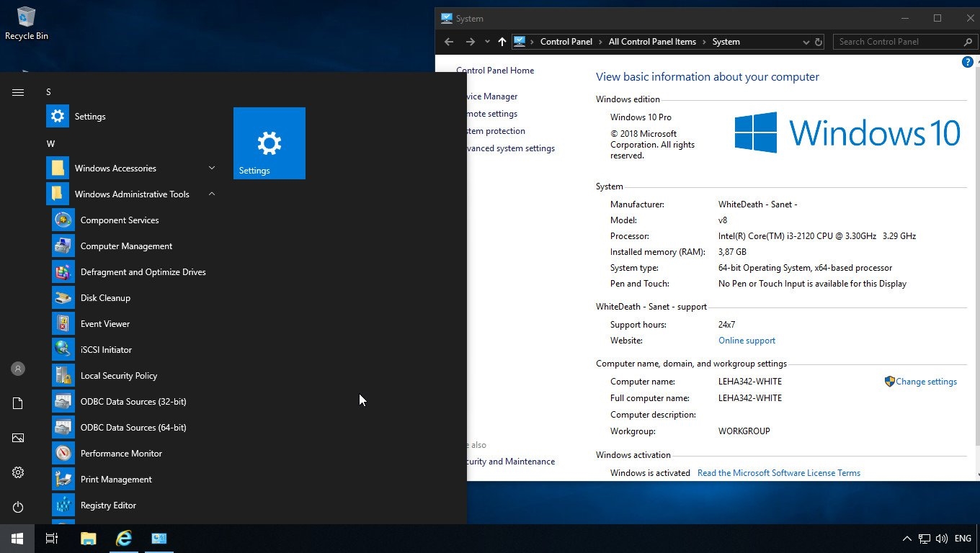Open ODBC Data Sources (32-bit)
980x553 pixels.
coord(134,402)
